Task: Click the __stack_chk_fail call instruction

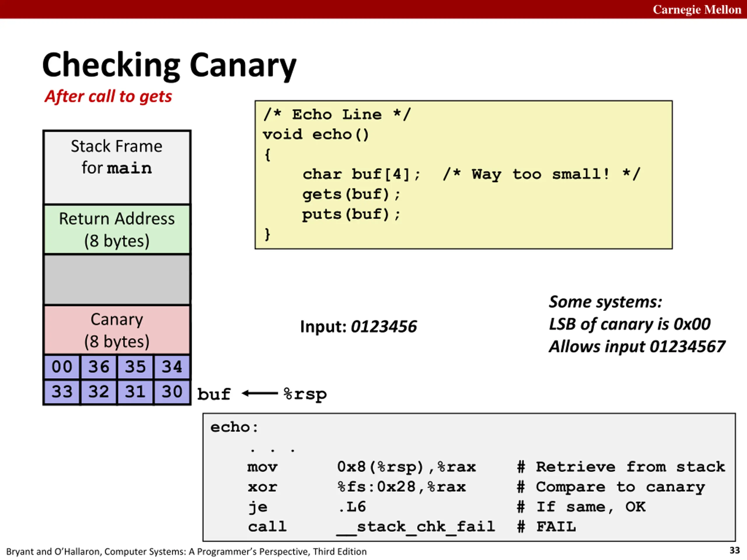Action: [x=371, y=527]
